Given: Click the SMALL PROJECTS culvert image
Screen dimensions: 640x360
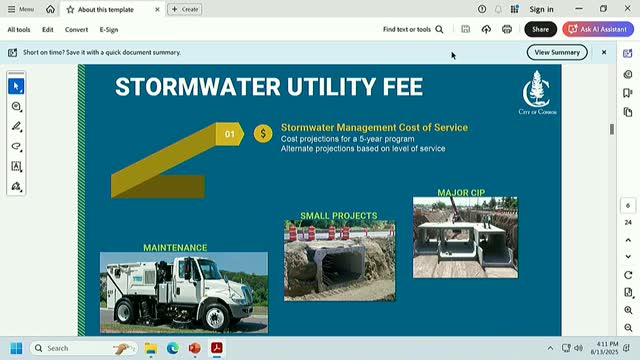Looking at the screenshot, I should [340, 261].
